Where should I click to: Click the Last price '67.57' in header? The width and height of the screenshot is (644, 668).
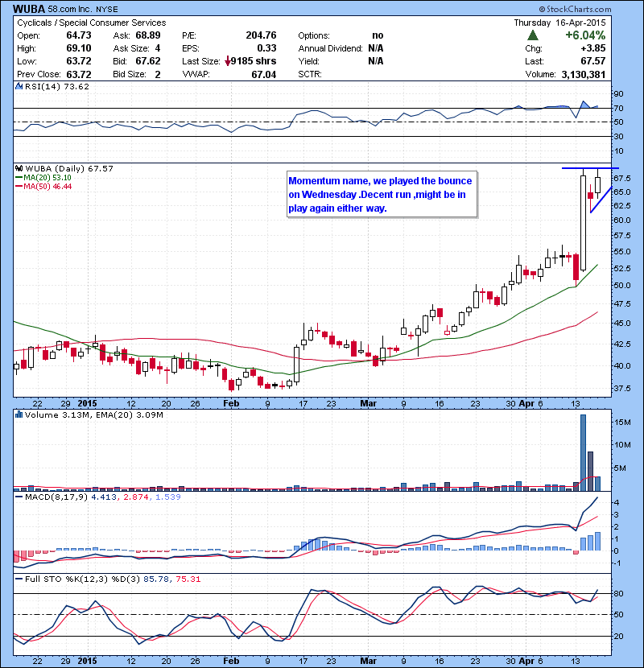(x=592, y=61)
